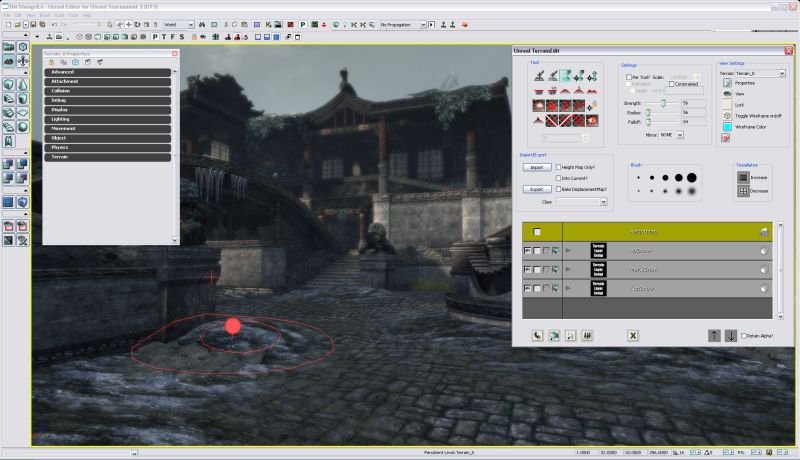The image size is (800, 460).
Task: Click Decrease tessellation icon
Action: [743, 190]
